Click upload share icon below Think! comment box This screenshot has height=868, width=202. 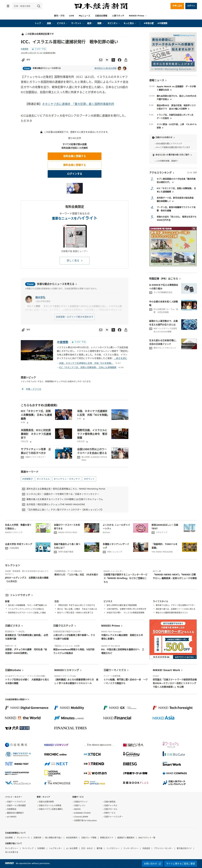coord(126,330)
